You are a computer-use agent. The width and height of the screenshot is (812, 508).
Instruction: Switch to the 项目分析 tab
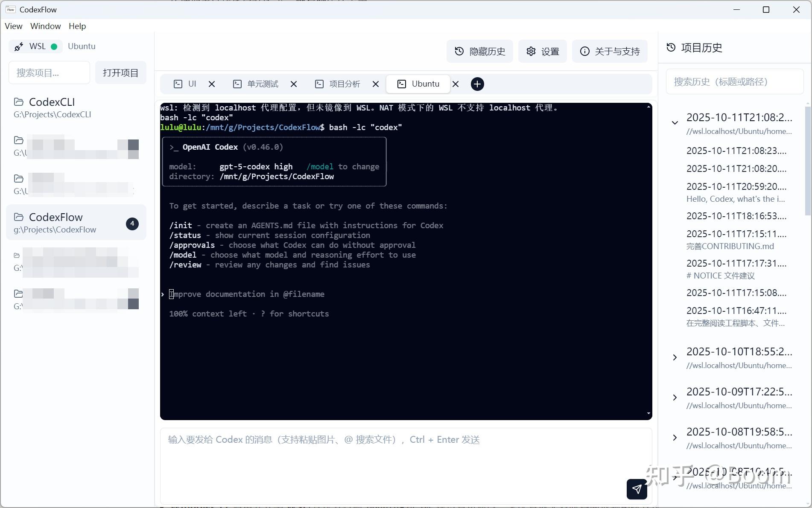(x=344, y=84)
